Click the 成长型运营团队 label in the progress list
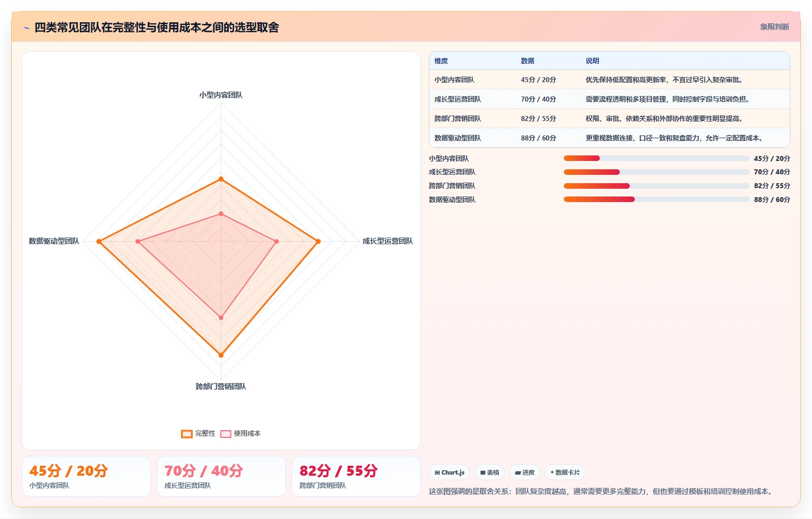The width and height of the screenshot is (812, 519). (x=452, y=172)
